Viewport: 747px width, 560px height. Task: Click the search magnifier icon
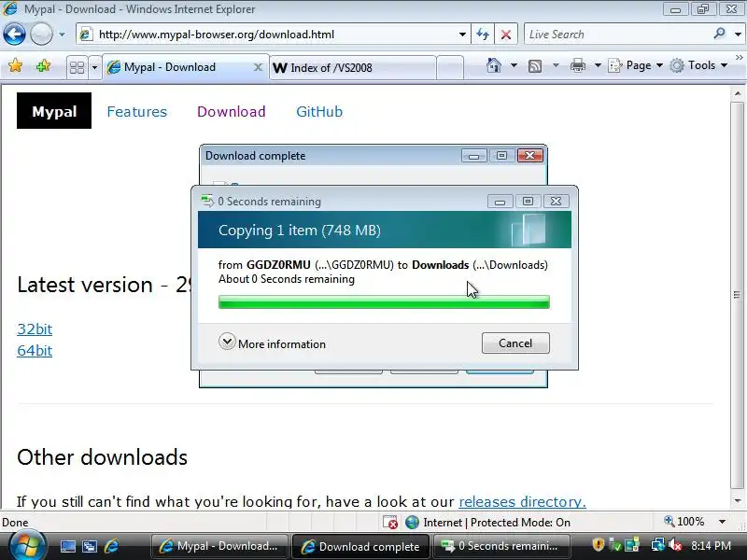(719, 34)
